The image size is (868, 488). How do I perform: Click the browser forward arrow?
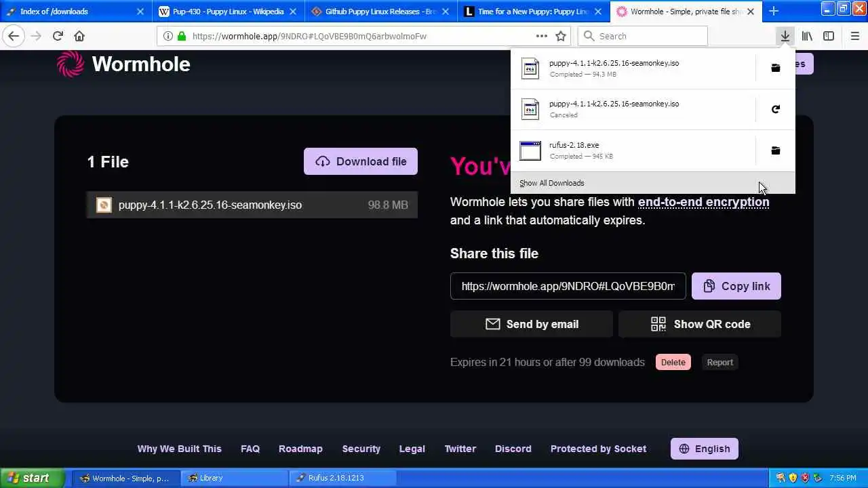pyautogui.click(x=36, y=36)
